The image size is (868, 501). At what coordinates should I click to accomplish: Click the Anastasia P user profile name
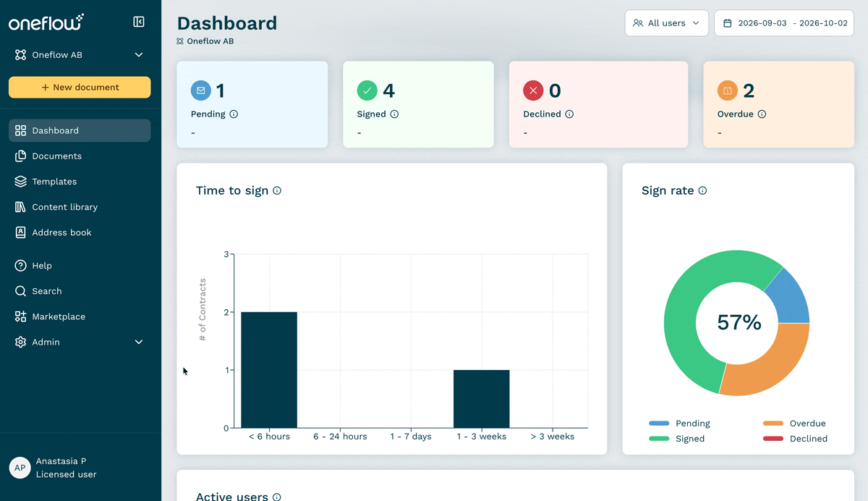coord(61,461)
